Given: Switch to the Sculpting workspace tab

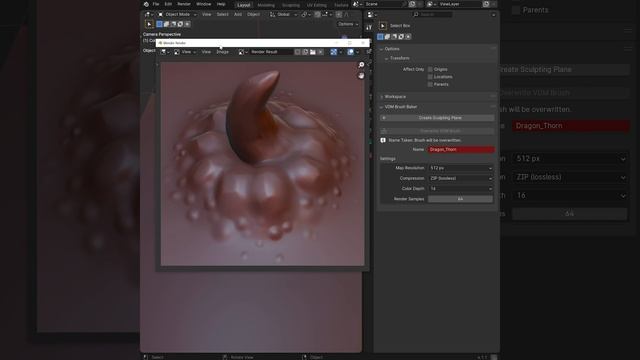Looking at the screenshot, I should (291, 5).
